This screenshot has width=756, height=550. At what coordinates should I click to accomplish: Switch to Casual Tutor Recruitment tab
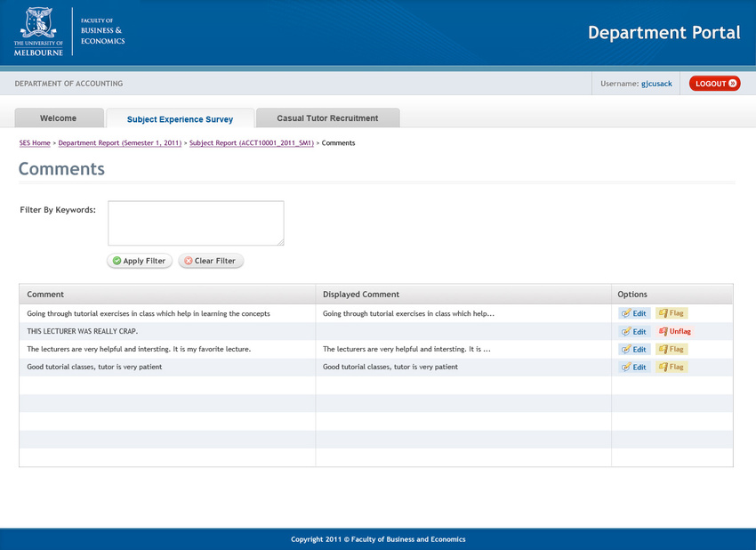(x=327, y=118)
